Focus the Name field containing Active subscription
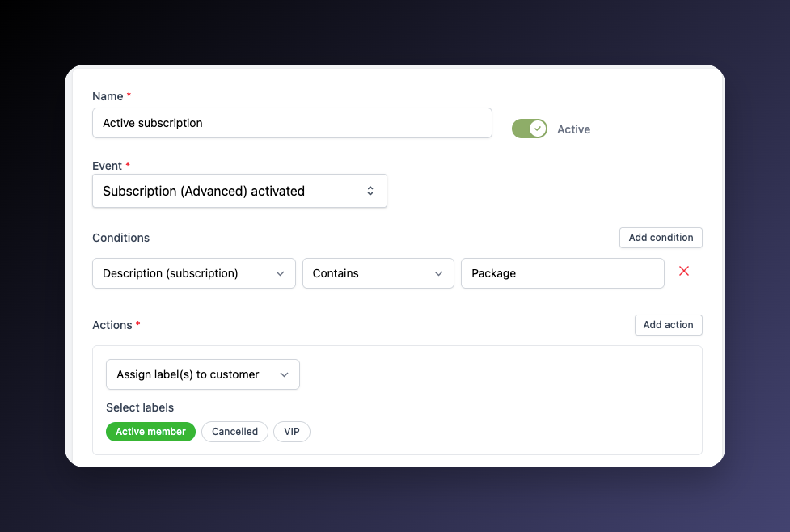Screen dimensions: 790x532 coord(292,124)
